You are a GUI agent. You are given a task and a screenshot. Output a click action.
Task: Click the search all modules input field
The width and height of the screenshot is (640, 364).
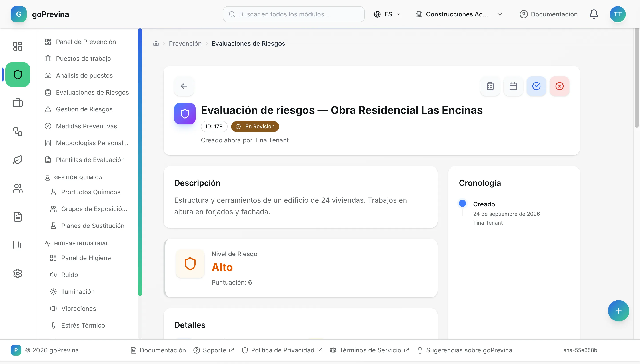tap(294, 14)
